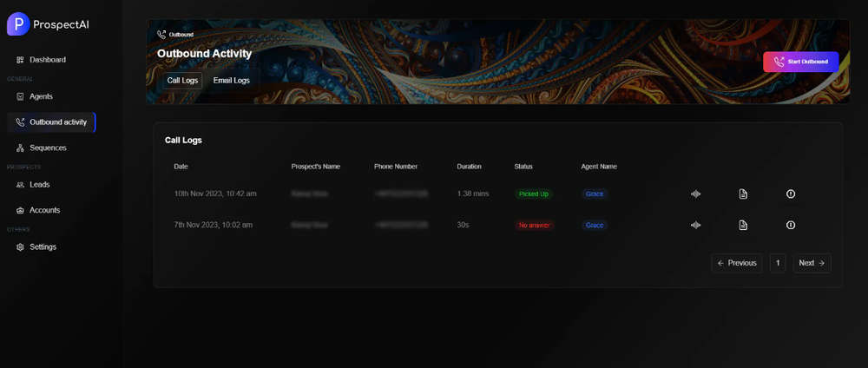
Task: Click the Accounts briefcase icon
Action: pos(20,210)
